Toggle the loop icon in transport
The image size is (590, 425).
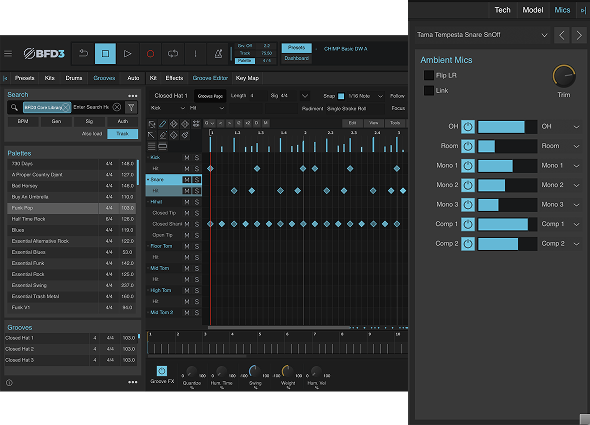[173, 53]
